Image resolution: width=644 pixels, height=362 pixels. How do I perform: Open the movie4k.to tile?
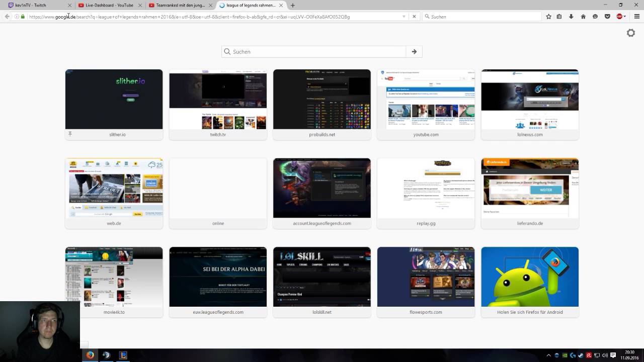point(114,282)
